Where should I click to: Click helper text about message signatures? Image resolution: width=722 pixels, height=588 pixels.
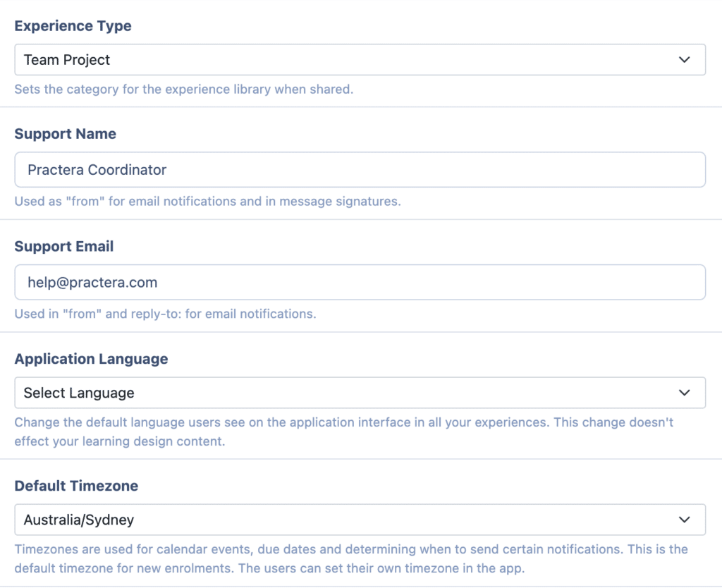207,201
